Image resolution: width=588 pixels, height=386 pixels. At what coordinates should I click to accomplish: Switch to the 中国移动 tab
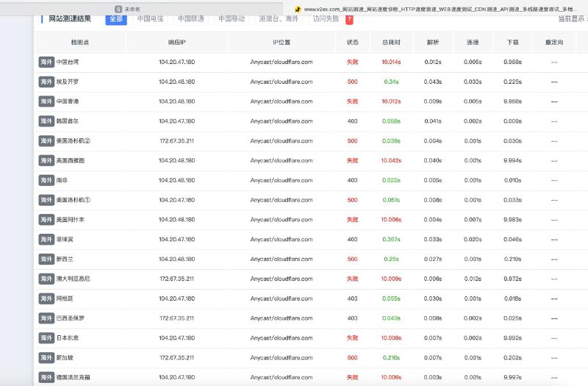tap(232, 19)
